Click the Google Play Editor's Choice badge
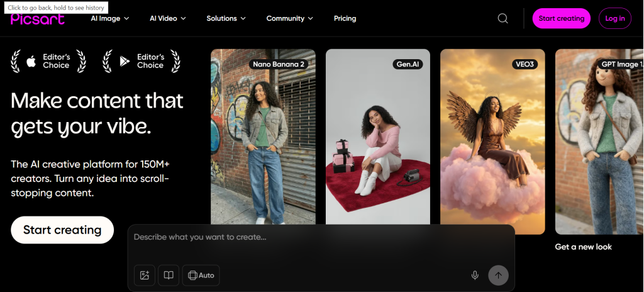Image resolution: width=644 pixels, height=292 pixels. [x=142, y=61]
